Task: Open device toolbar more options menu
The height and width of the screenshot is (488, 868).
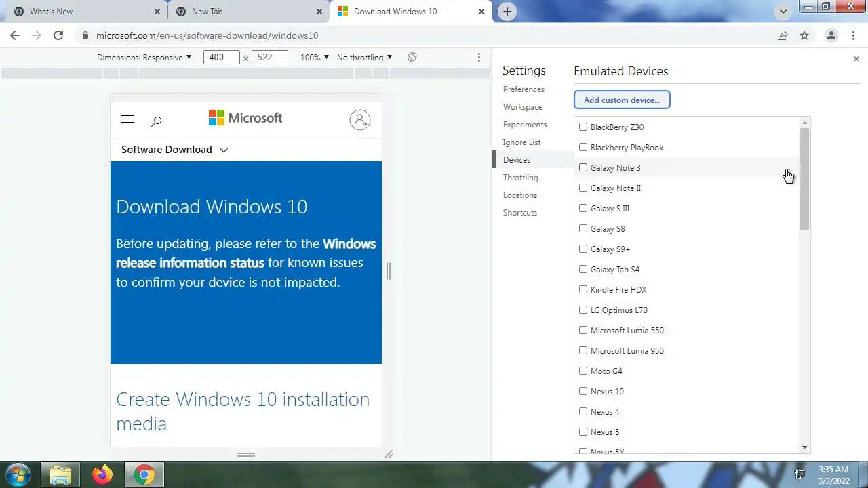Action: [x=479, y=58]
